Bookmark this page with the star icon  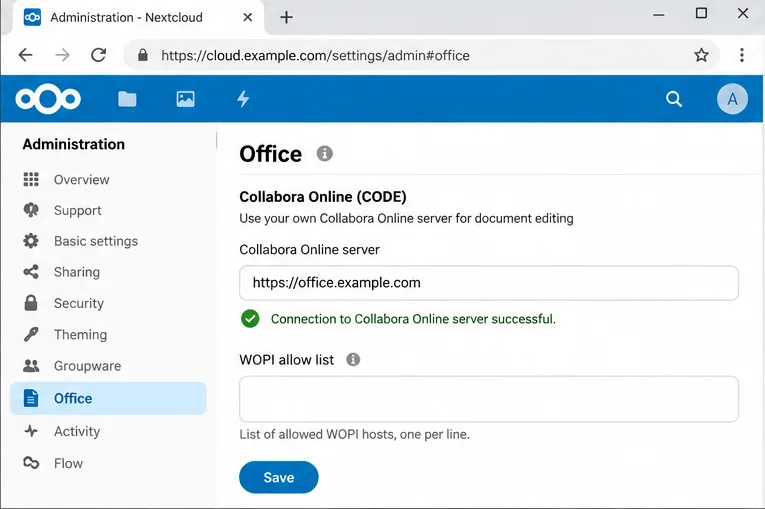point(701,55)
